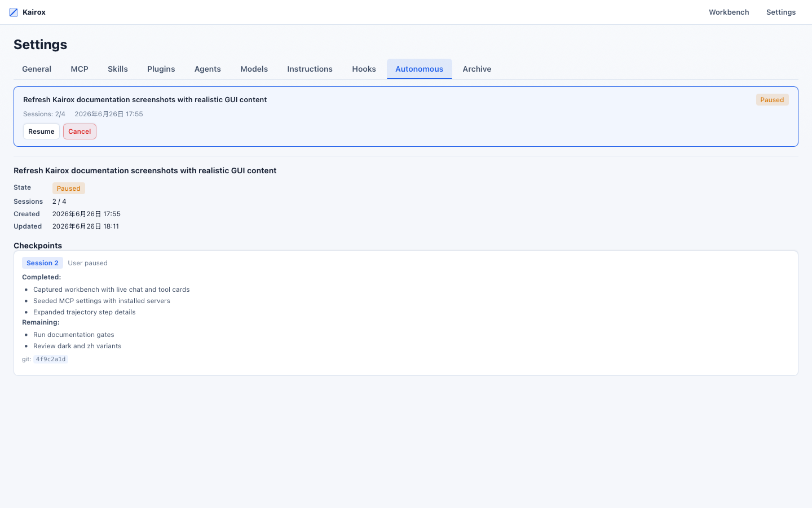The image size is (812, 508).
Task: Click the Session 2 checkpoint badge
Action: pos(42,263)
